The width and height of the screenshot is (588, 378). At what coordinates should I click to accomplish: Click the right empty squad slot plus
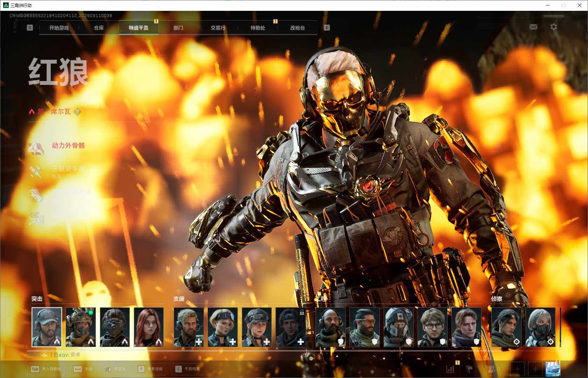pos(535,369)
